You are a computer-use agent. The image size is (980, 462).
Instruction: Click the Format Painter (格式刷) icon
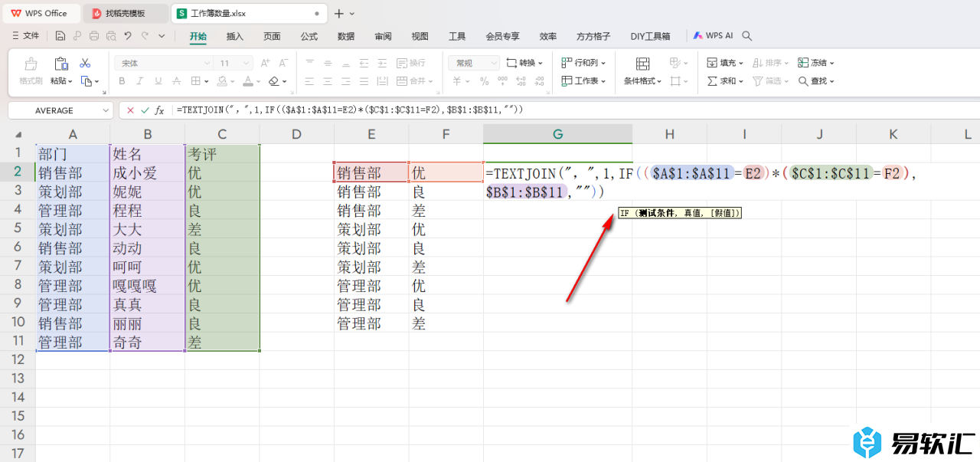coord(31,64)
